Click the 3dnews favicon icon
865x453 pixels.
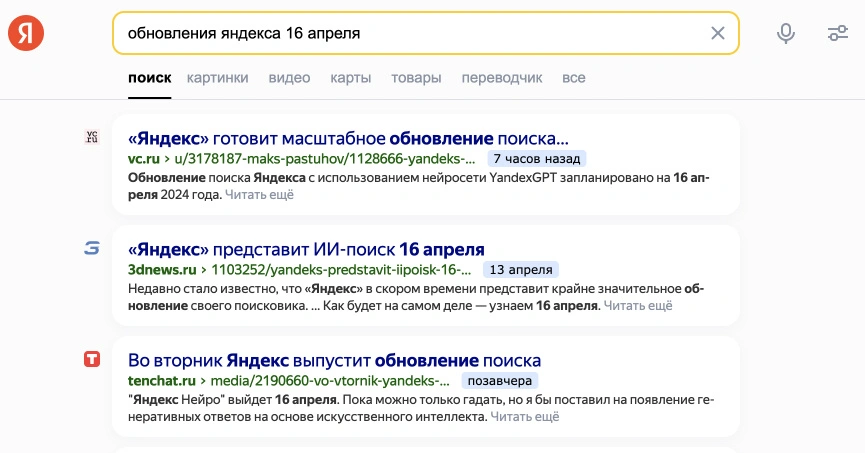point(92,248)
